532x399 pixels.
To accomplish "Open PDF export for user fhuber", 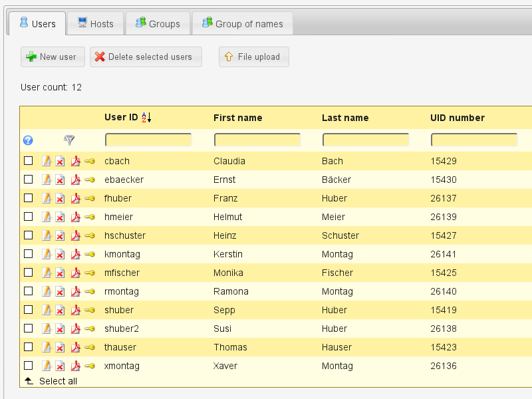I will (x=75, y=198).
